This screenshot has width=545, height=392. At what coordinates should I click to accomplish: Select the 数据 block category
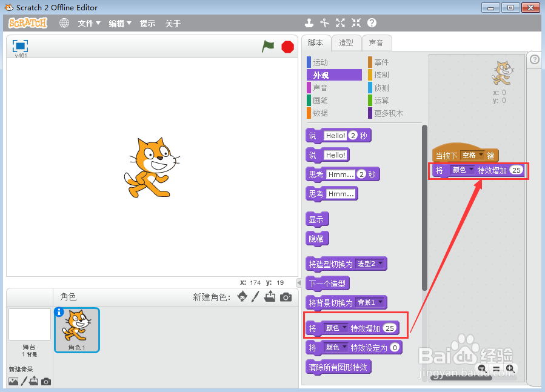[x=334, y=113]
